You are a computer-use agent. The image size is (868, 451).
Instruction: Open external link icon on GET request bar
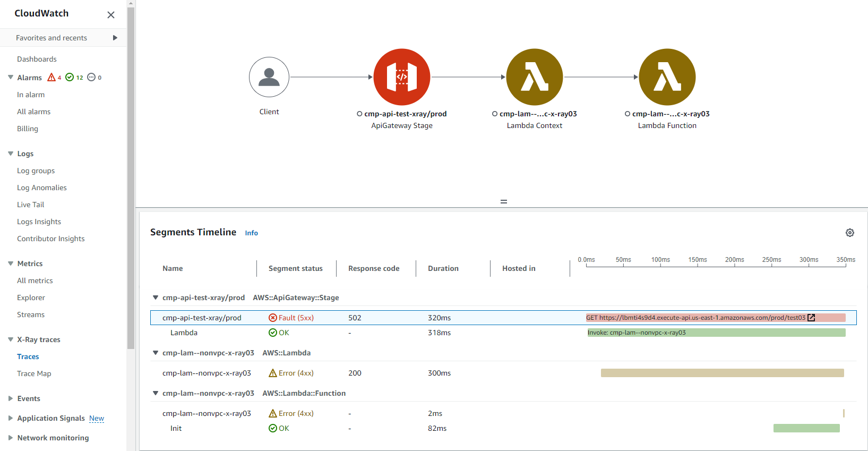(811, 318)
